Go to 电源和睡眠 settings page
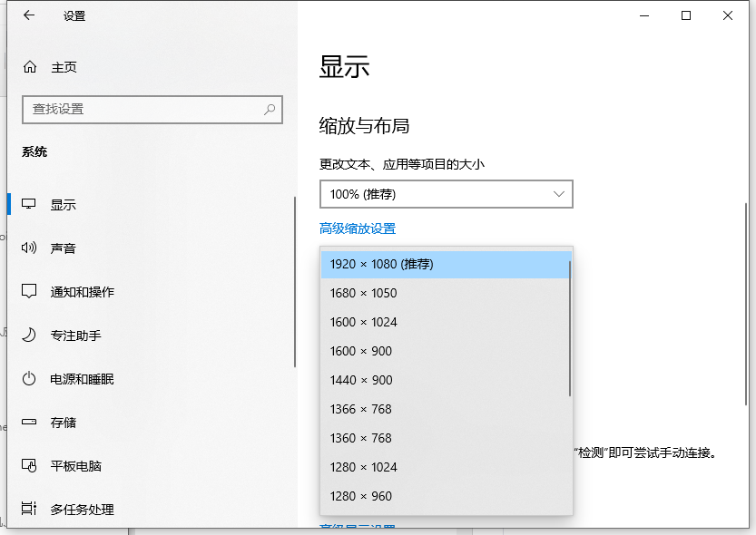 (82, 379)
